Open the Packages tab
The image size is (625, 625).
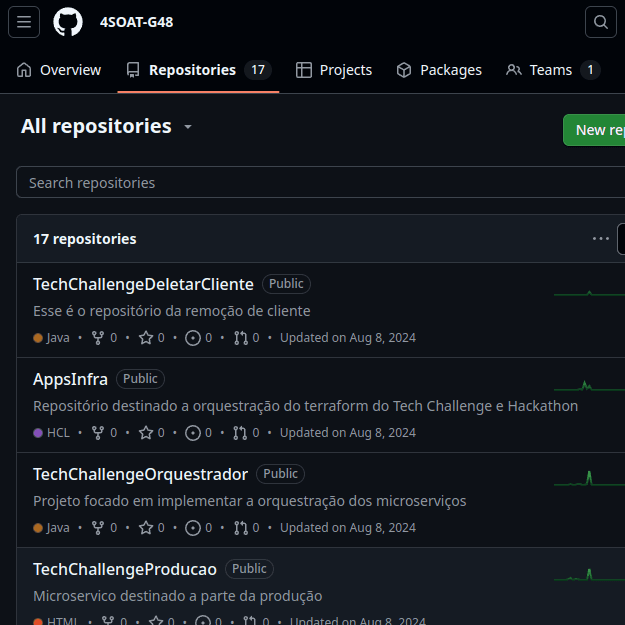pos(439,70)
